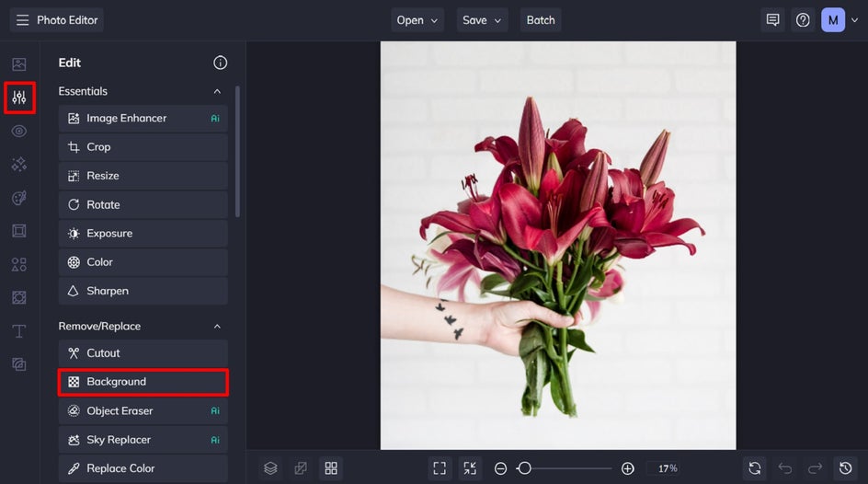Select the Crop tool
This screenshot has width=868, height=484.
point(143,146)
